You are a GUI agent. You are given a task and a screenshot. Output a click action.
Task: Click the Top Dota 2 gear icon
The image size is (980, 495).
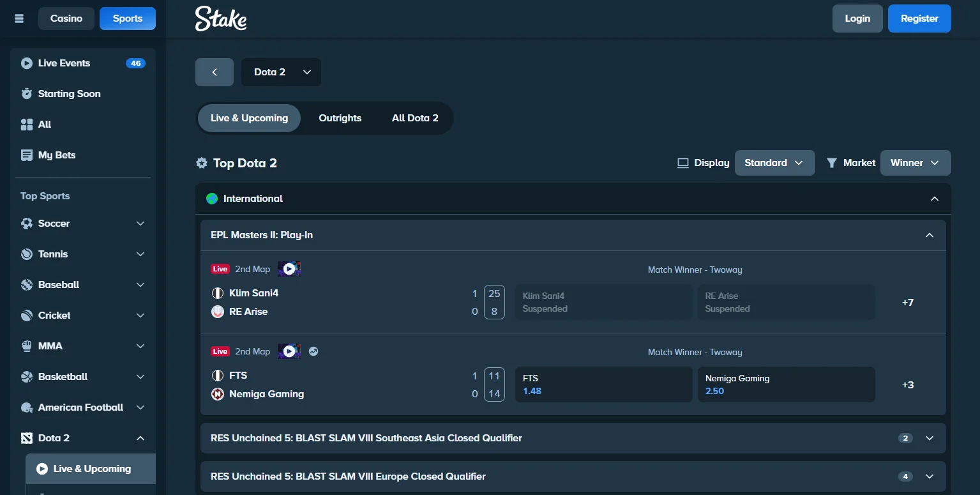[x=202, y=164]
